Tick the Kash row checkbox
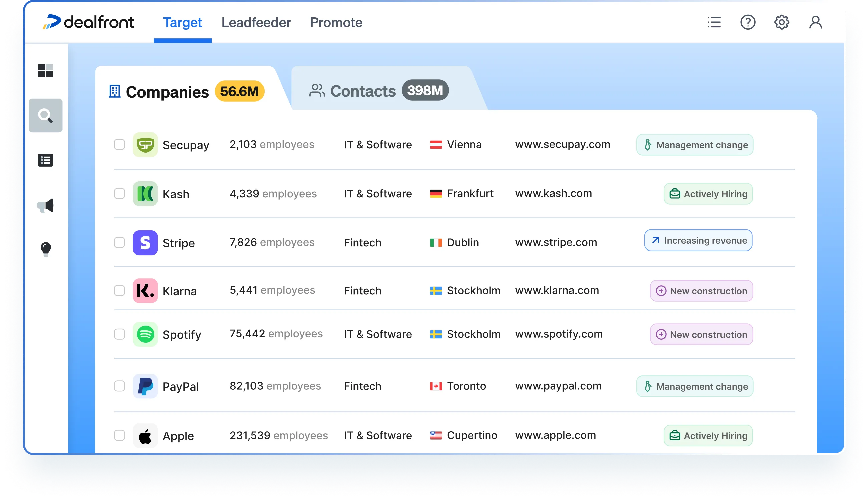Image resolution: width=868 pixels, height=500 pixels. point(119,194)
